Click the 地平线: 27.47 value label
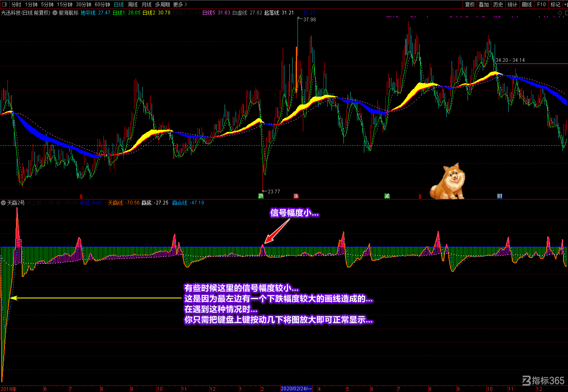Screen dimensions: 568x392 (x=95, y=13)
